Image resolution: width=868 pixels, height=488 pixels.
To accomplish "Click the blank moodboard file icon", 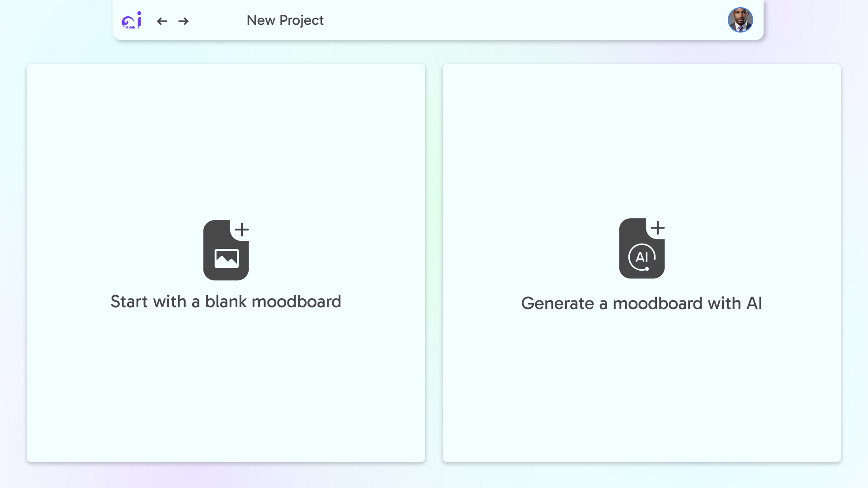I will (226, 250).
